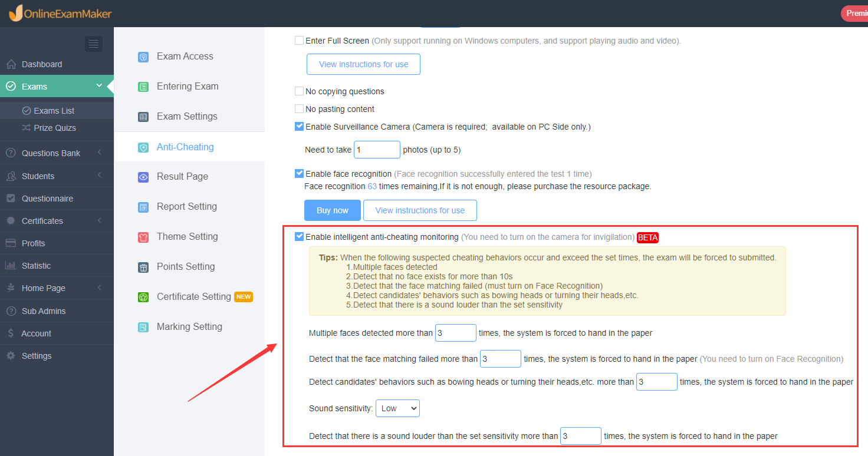Uncheck Enable intelligent anti-cheating monitoring
This screenshot has width=868, height=456.
pos(299,236)
